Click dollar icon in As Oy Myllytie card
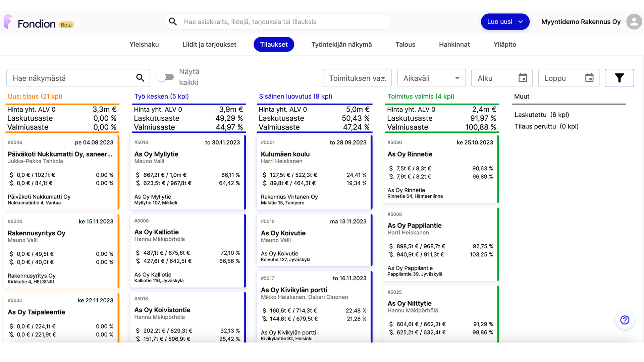 pyautogui.click(x=138, y=175)
